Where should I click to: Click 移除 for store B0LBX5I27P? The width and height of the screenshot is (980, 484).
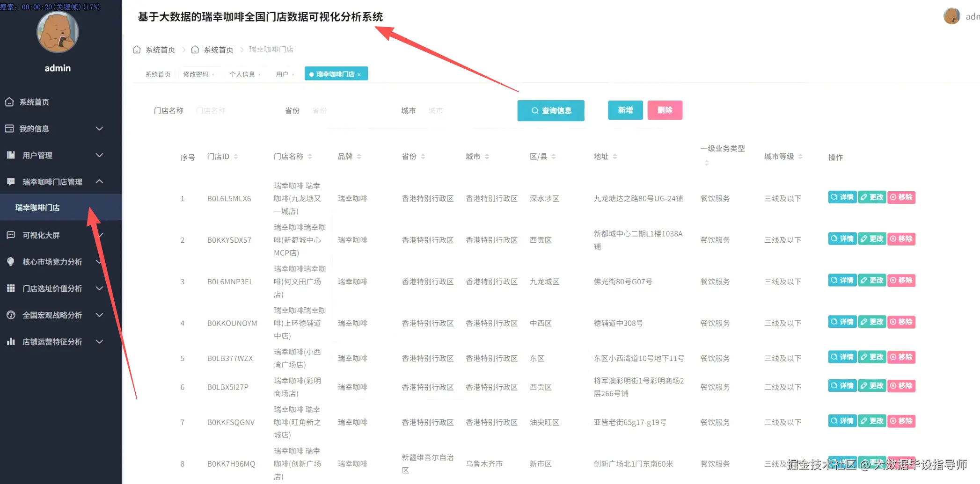pos(901,386)
